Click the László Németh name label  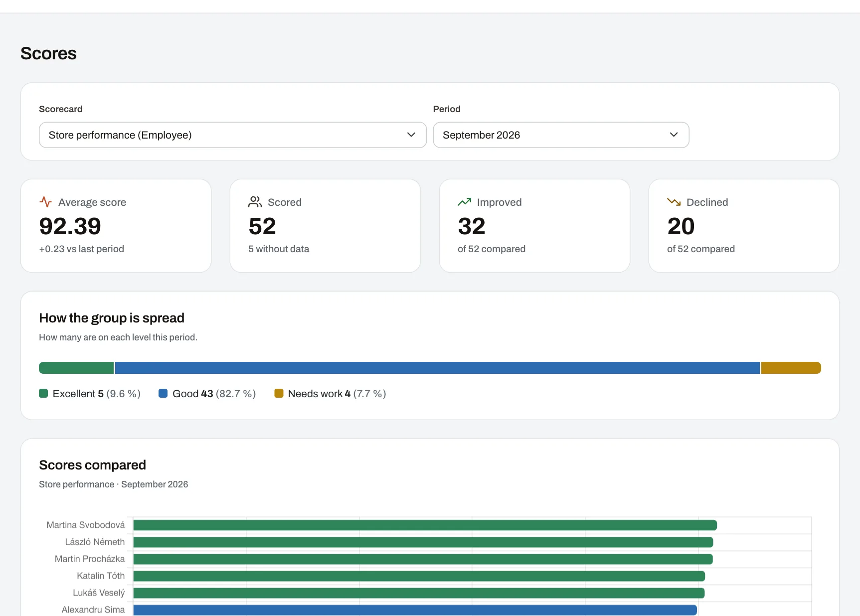pyautogui.click(x=95, y=542)
